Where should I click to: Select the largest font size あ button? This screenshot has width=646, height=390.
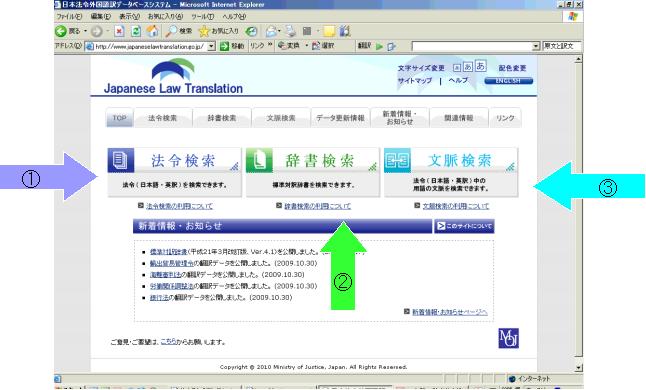point(480,66)
